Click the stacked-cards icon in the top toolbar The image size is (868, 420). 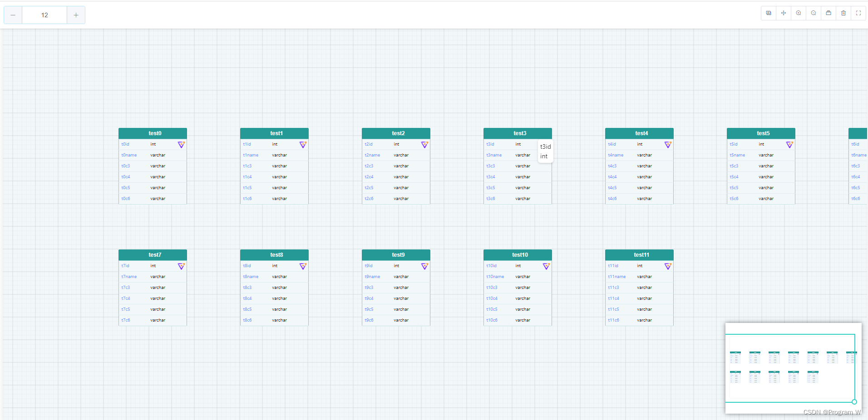click(769, 13)
